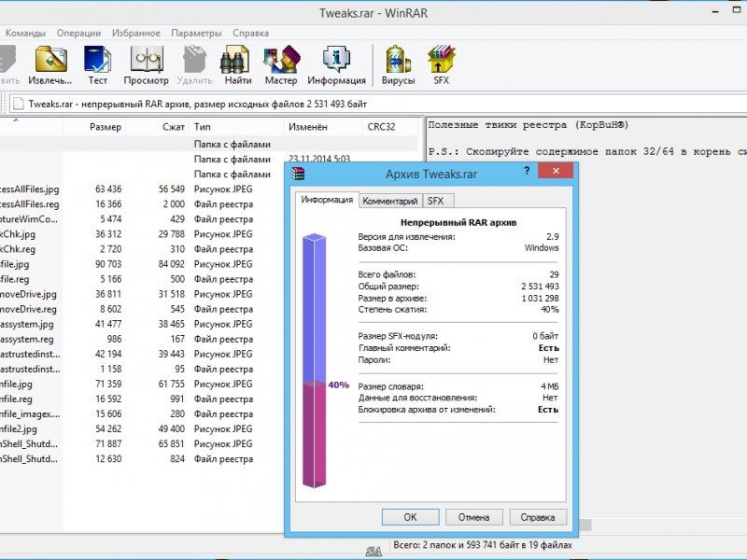Click the packed size value "61 755"
The width and height of the screenshot is (747, 560).
coord(172,384)
